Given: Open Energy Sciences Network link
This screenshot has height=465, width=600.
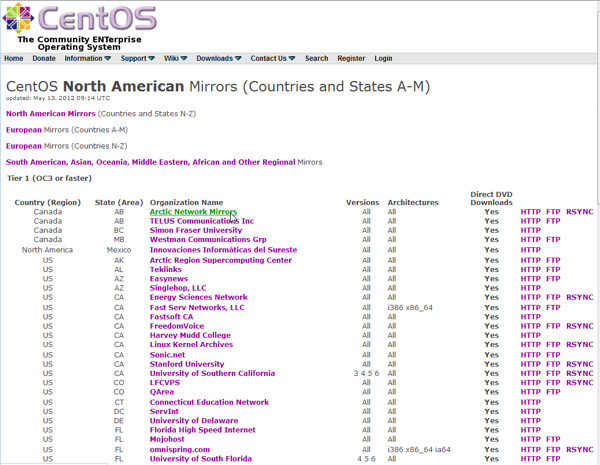Looking at the screenshot, I should click(x=199, y=297).
